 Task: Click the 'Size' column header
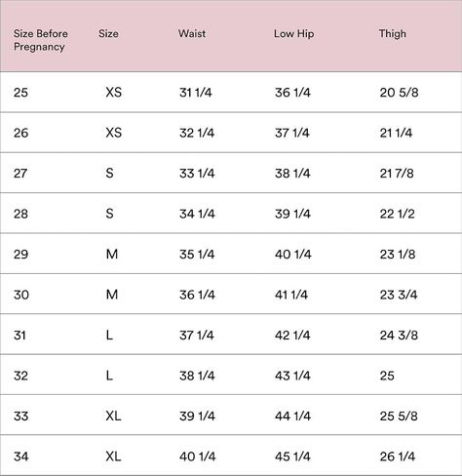108,33
